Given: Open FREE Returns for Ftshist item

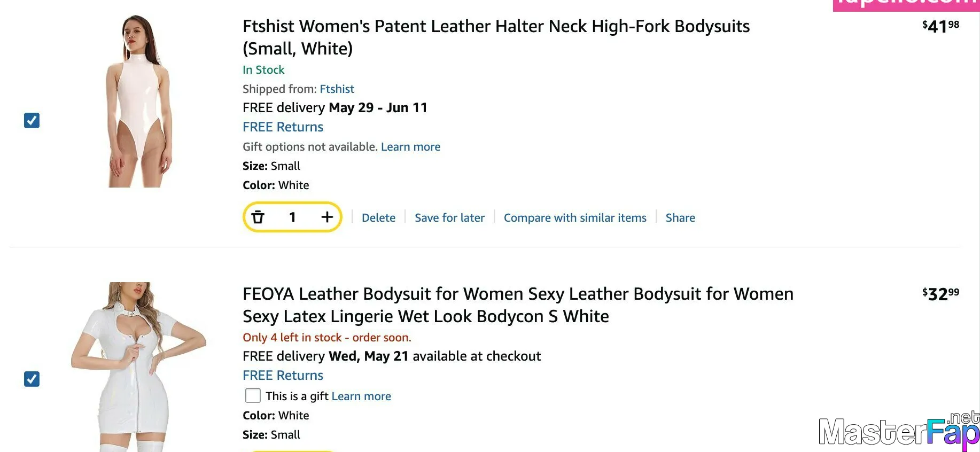Looking at the screenshot, I should click(x=283, y=127).
